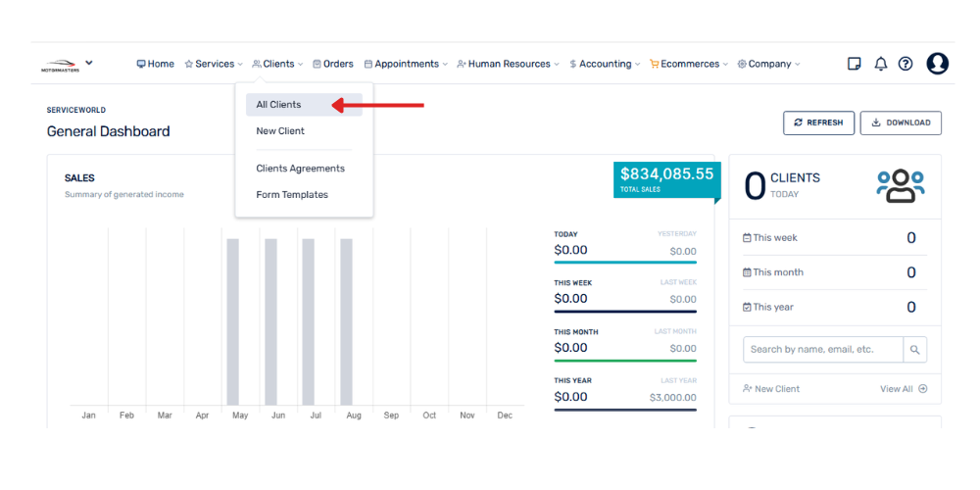
Task: Click the clients group icon
Action: [x=900, y=185]
